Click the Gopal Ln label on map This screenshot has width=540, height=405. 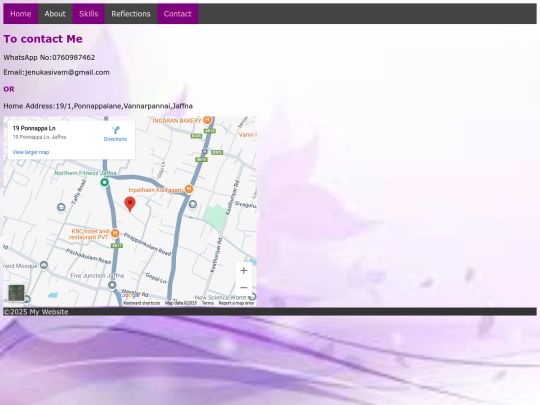(x=156, y=278)
